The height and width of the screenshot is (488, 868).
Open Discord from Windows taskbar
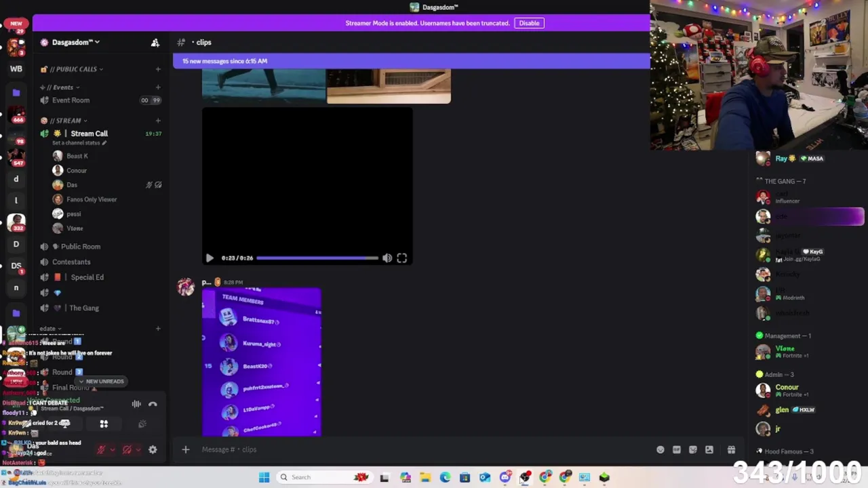[505, 477]
